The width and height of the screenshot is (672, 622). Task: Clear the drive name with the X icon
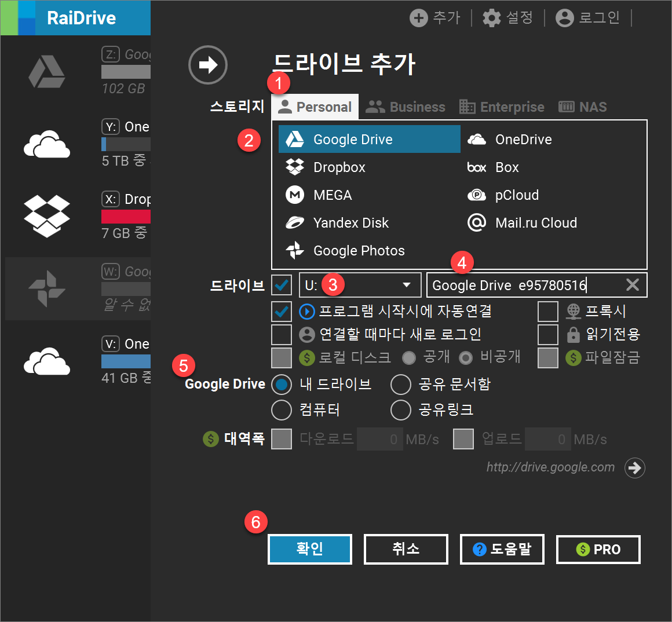tap(633, 285)
